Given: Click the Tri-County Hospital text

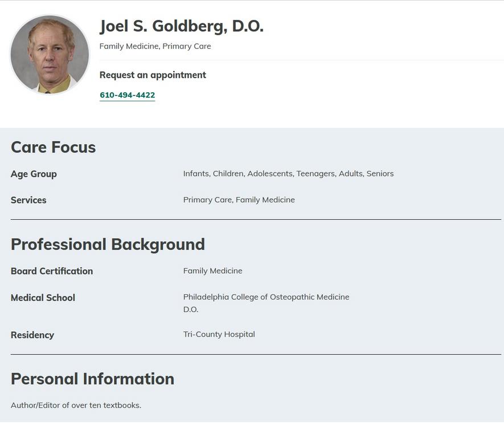Looking at the screenshot, I should 219,334.
